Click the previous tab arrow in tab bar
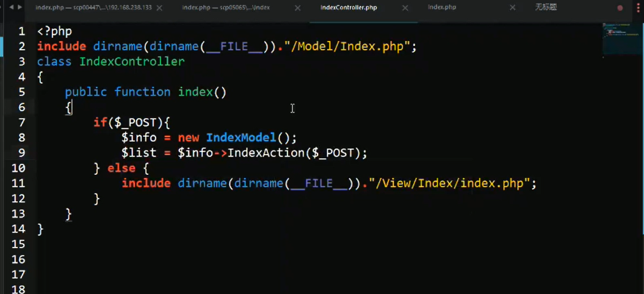Screen dimensions: 644x294 (x=11, y=7)
